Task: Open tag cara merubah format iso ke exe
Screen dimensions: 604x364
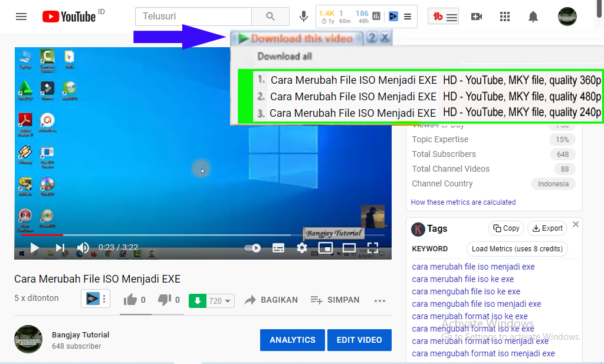Action: pyautogui.click(x=470, y=316)
